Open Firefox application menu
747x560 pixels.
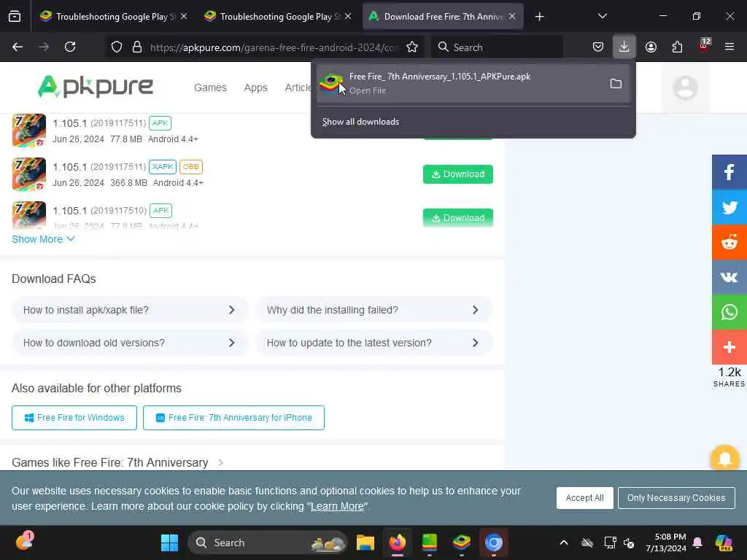click(729, 47)
